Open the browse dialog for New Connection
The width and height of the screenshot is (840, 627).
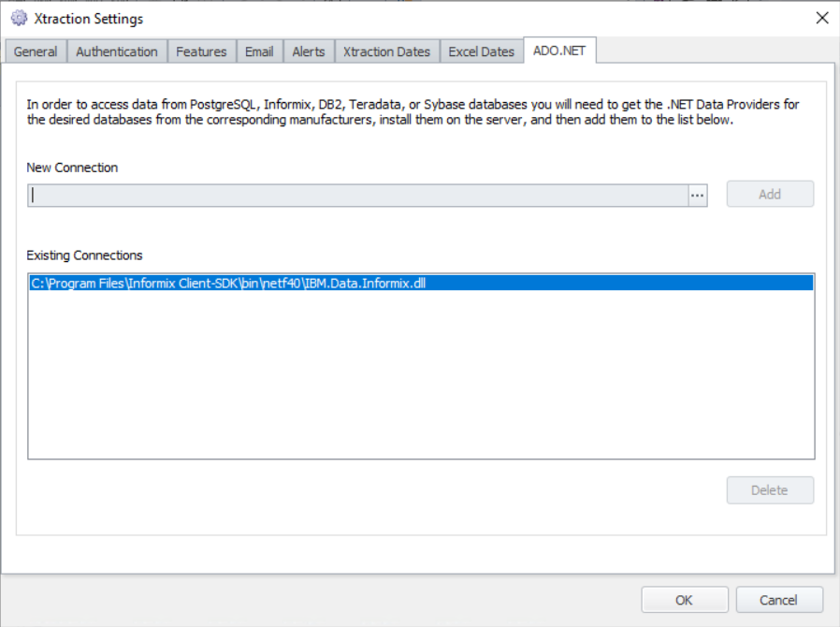(698, 195)
